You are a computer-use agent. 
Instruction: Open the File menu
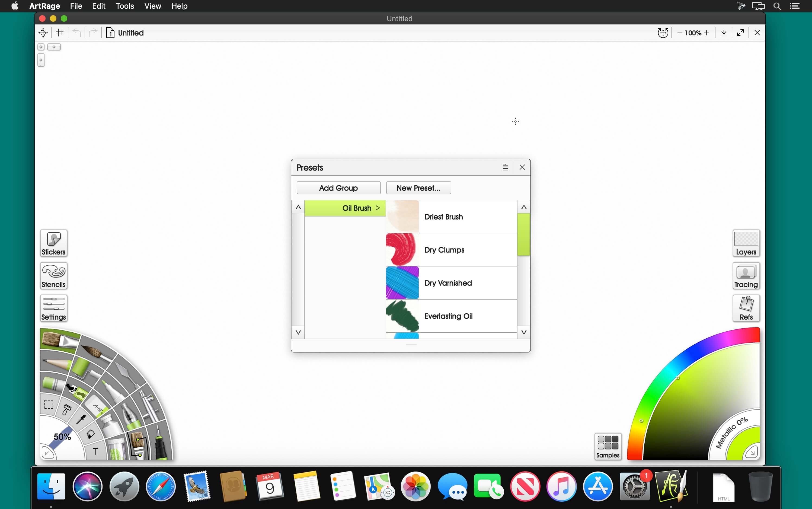[x=76, y=6]
